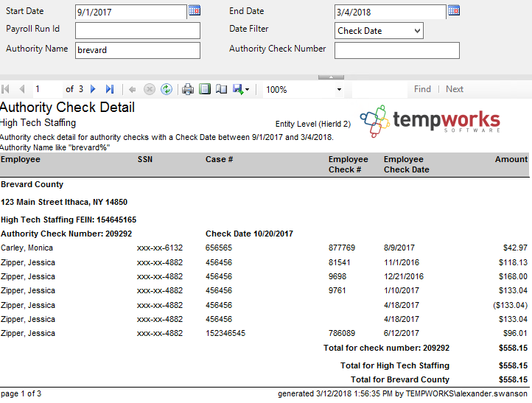Jump to last report page

click(x=110, y=89)
